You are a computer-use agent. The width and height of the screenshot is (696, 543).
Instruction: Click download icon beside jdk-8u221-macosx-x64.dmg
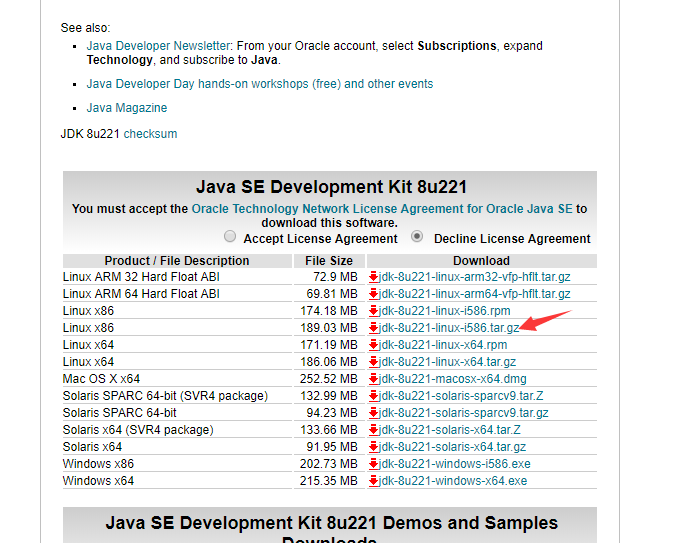coord(373,379)
